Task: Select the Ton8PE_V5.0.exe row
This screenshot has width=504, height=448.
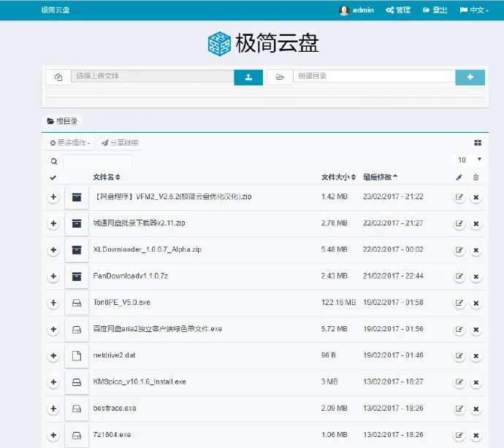Action: tap(53, 303)
